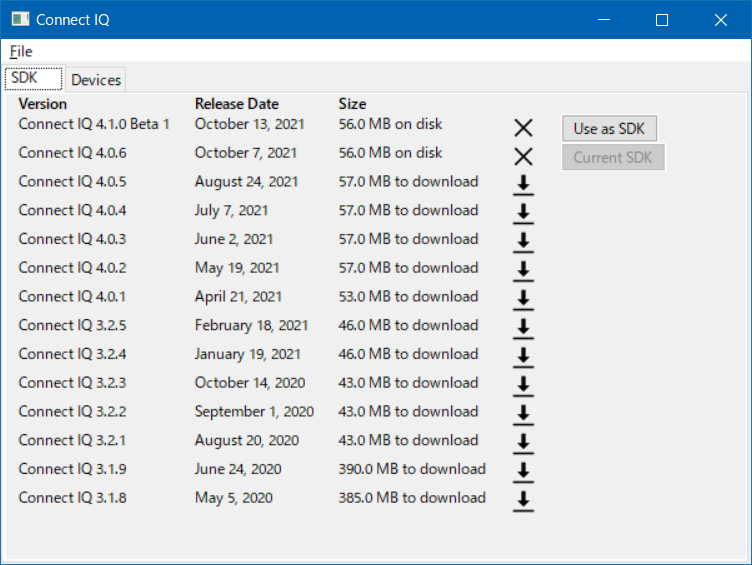The image size is (752, 565).
Task: Click the 53.0 MB to download size
Action: click(408, 297)
